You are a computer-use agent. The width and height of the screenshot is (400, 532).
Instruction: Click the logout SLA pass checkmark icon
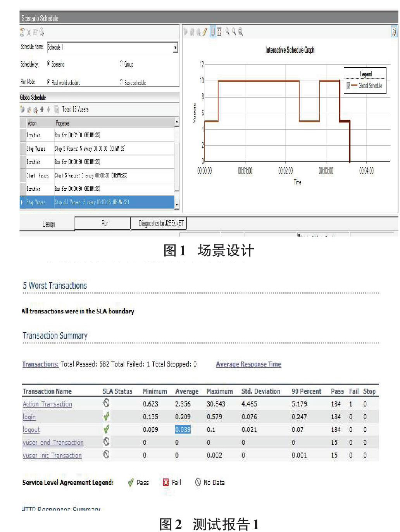(x=106, y=429)
